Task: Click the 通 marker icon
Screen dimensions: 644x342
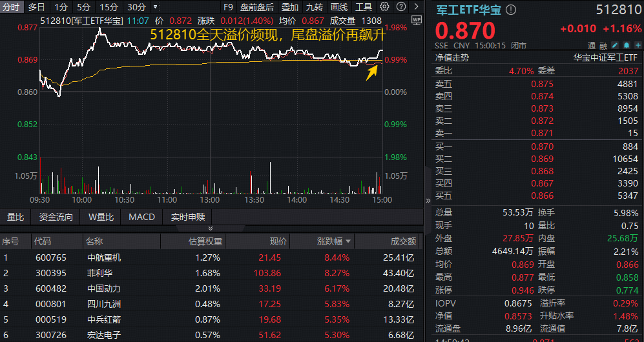Action: (592, 45)
